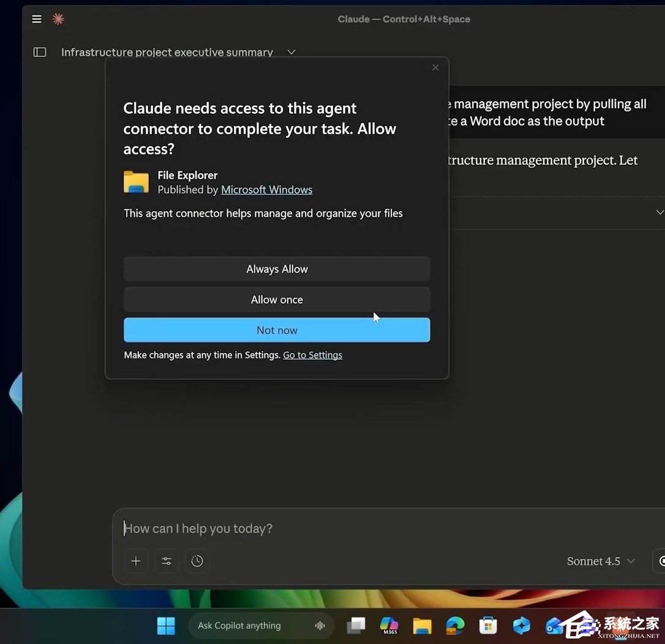Expand the collapsed section chevron at right

click(x=659, y=212)
